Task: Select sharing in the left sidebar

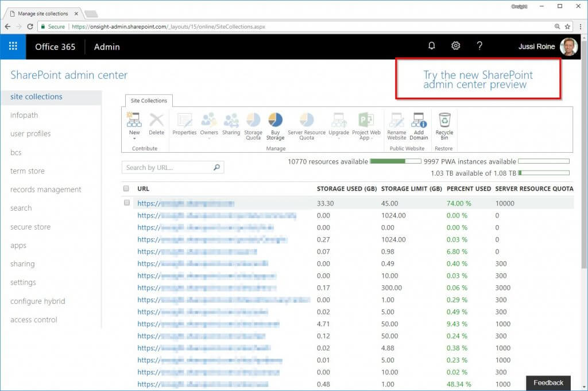Action: [x=22, y=264]
